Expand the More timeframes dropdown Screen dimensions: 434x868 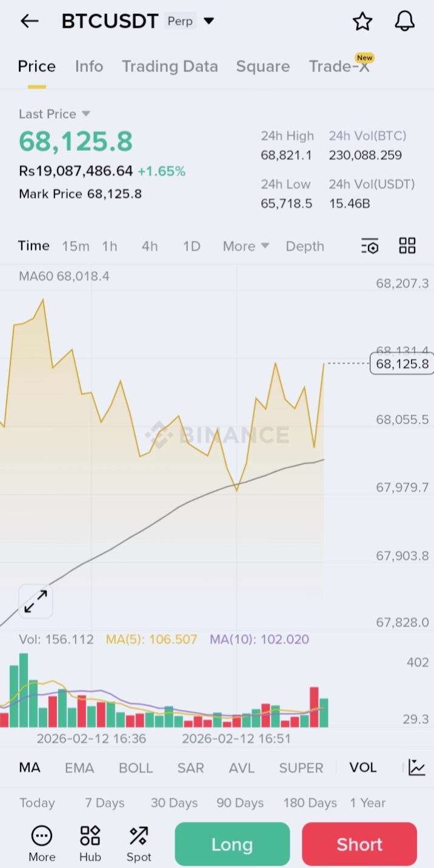pyautogui.click(x=245, y=246)
